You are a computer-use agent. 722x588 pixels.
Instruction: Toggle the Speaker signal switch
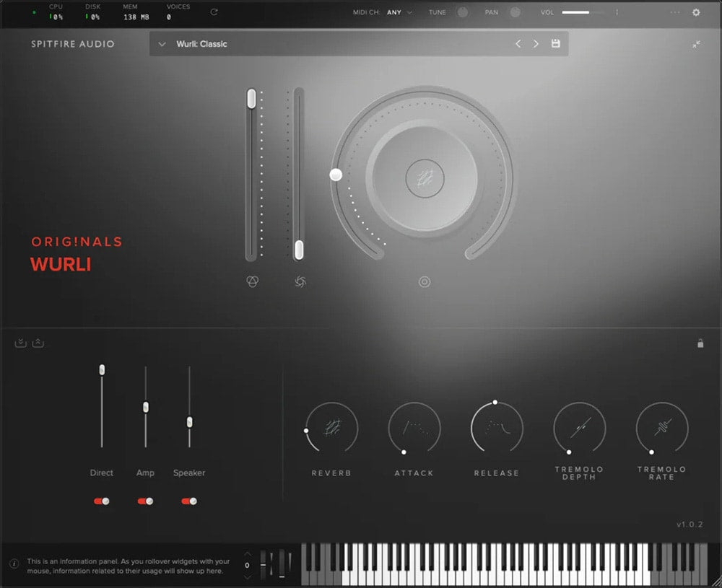pyautogui.click(x=189, y=501)
